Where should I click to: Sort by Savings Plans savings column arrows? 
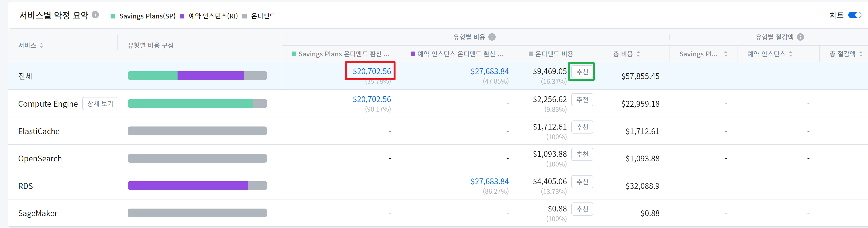[726, 54]
